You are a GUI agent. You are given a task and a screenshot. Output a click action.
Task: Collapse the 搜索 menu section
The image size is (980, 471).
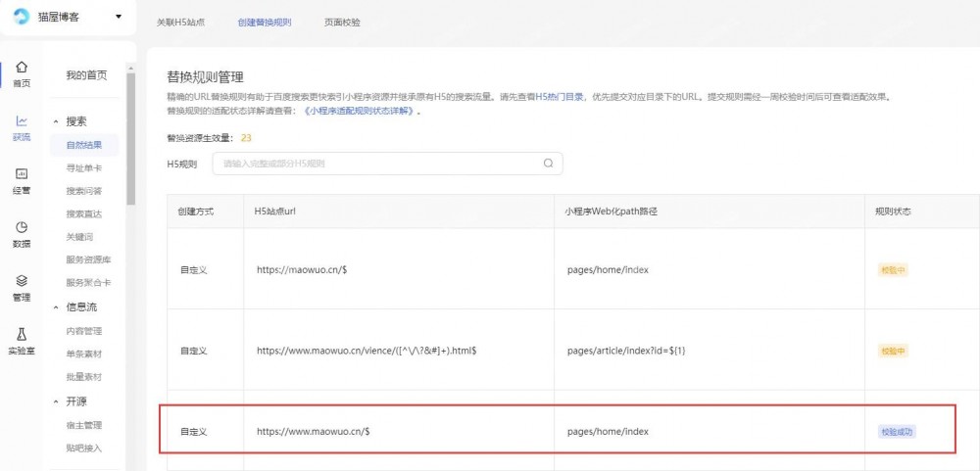[55, 121]
